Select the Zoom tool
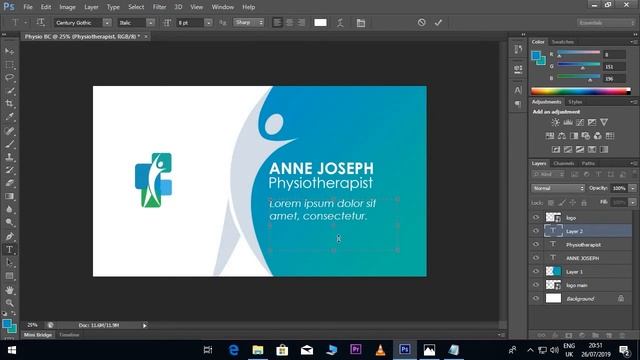The width and height of the screenshot is (640, 360). tap(9, 303)
